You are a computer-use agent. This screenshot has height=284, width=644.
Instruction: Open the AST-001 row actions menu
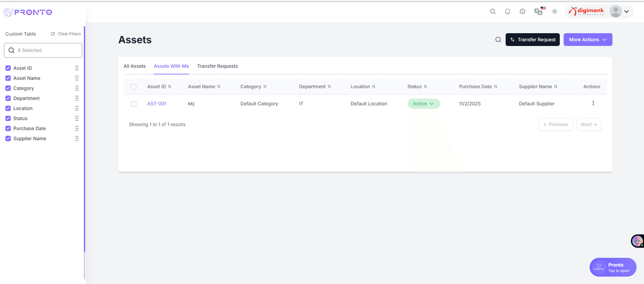593,103
